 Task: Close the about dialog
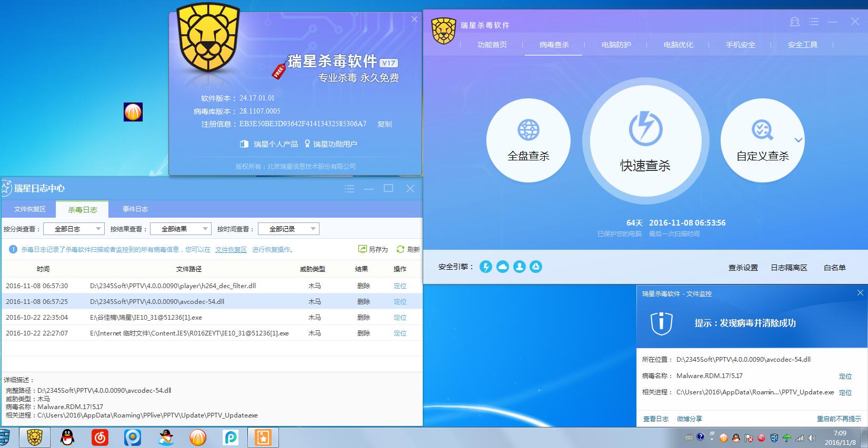(414, 19)
